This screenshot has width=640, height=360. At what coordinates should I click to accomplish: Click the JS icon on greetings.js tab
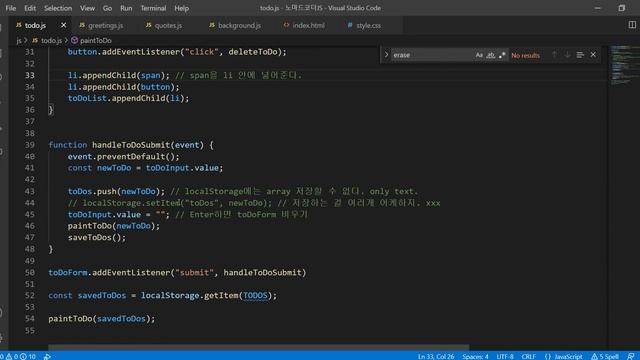82,25
